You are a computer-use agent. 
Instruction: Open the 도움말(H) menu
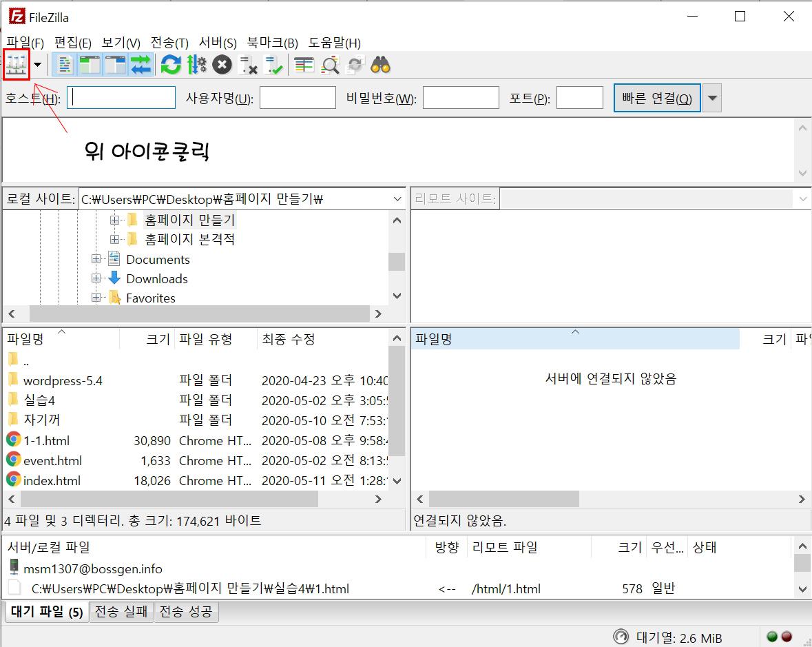click(335, 43)
